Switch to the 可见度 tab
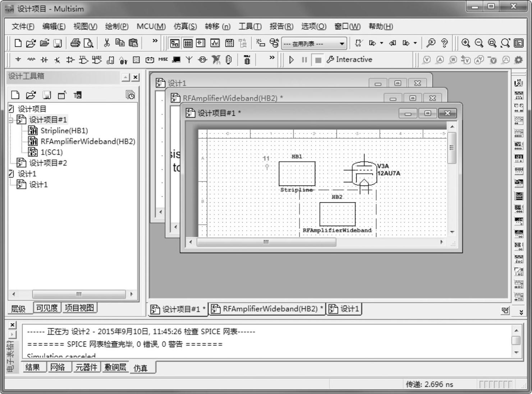Image resolution: width=532 pixels, height=394 pixels. pos(47,308)
